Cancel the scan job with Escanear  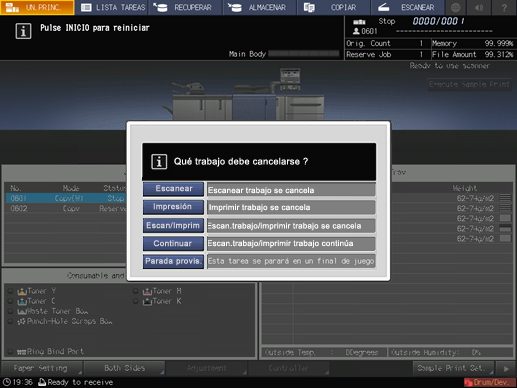click(x=173, y=189)
